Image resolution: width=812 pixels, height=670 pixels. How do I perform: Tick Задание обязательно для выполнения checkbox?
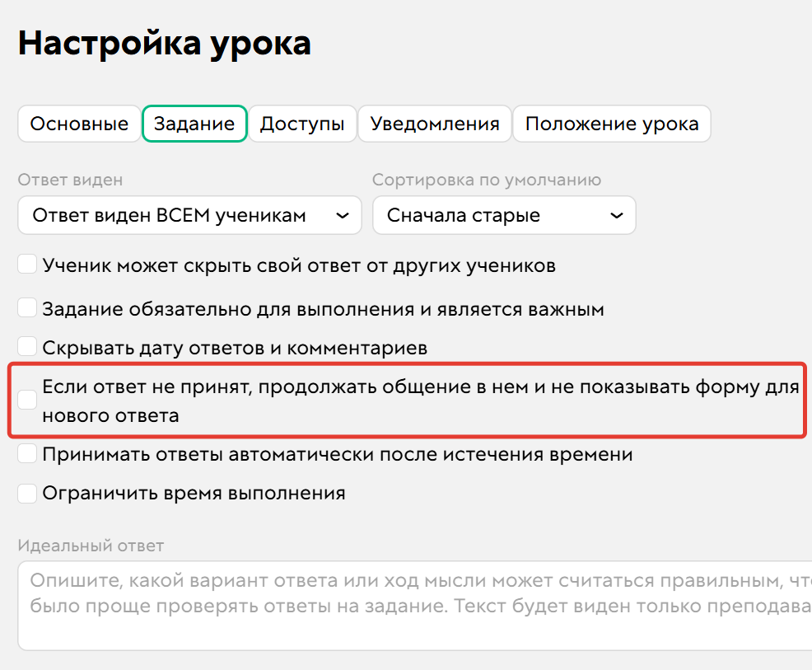pos(27,307)
